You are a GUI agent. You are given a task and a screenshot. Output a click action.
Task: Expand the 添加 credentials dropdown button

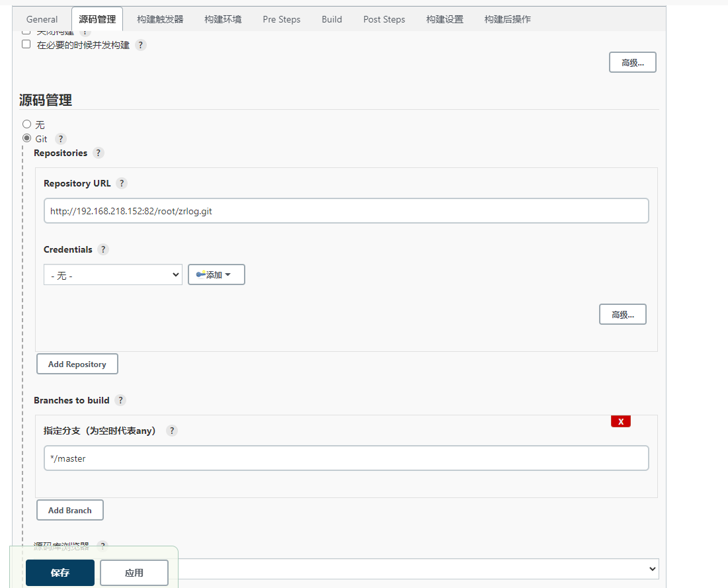point(216,274)
